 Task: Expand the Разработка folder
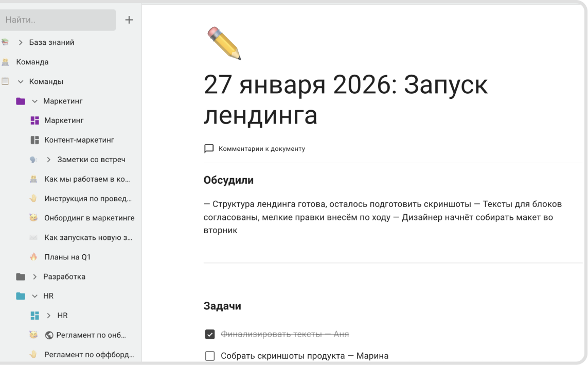pyautogui.click(x=35, y=277)
